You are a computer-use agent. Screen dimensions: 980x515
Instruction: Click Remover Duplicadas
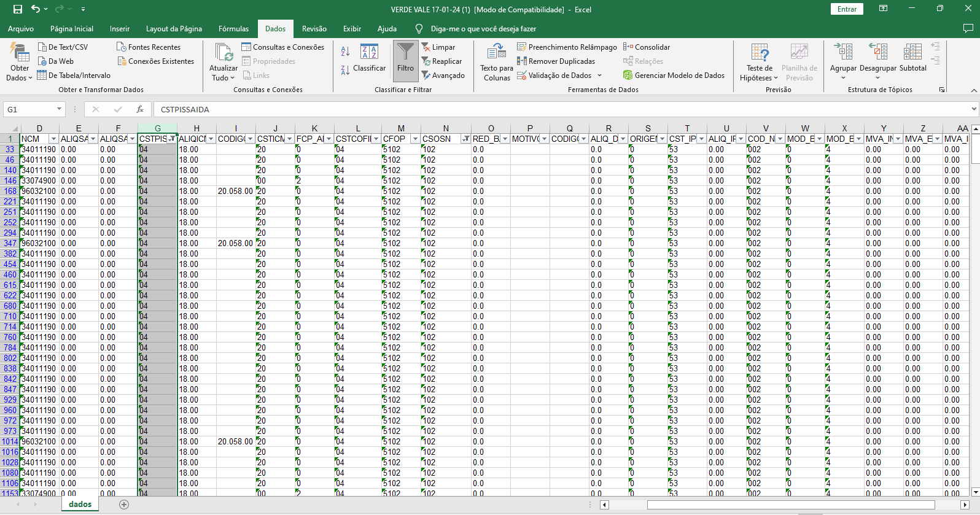pyautogui.click(x=556, y=61)
